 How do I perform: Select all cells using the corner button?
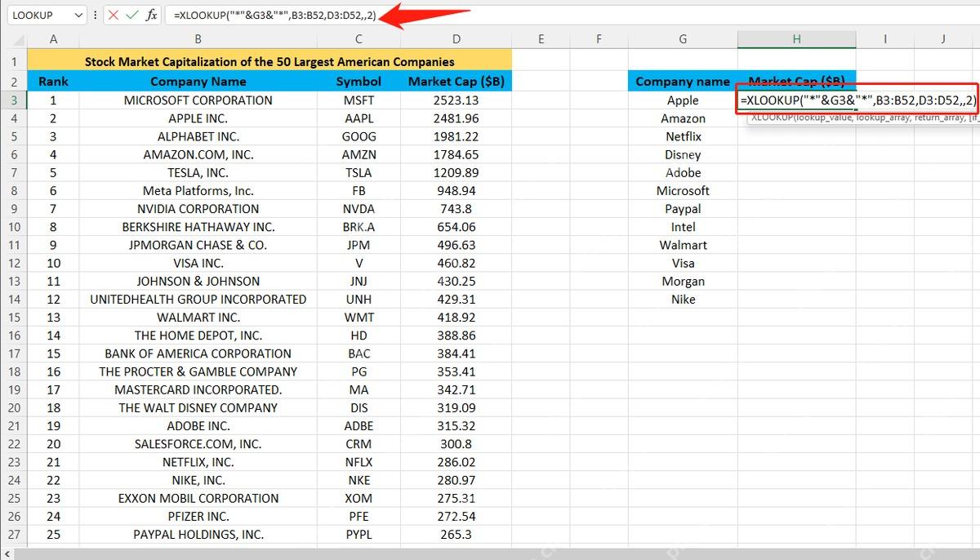13,38
